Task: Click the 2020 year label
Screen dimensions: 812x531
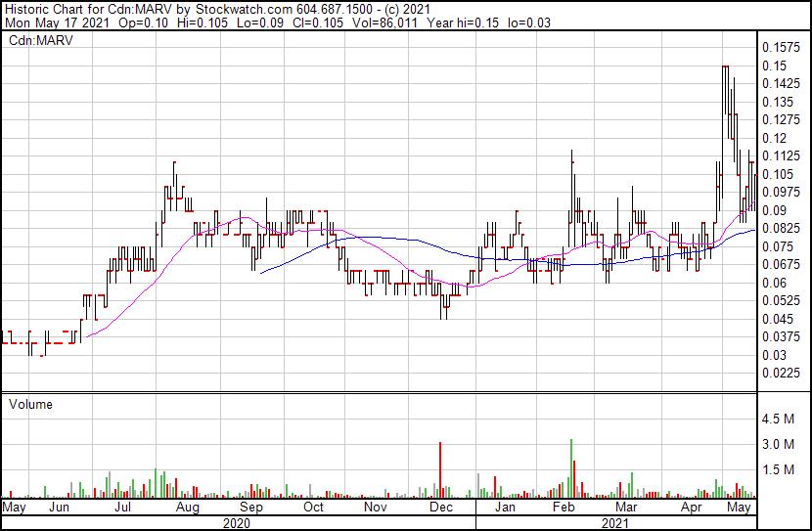Action: click(237, 523)
